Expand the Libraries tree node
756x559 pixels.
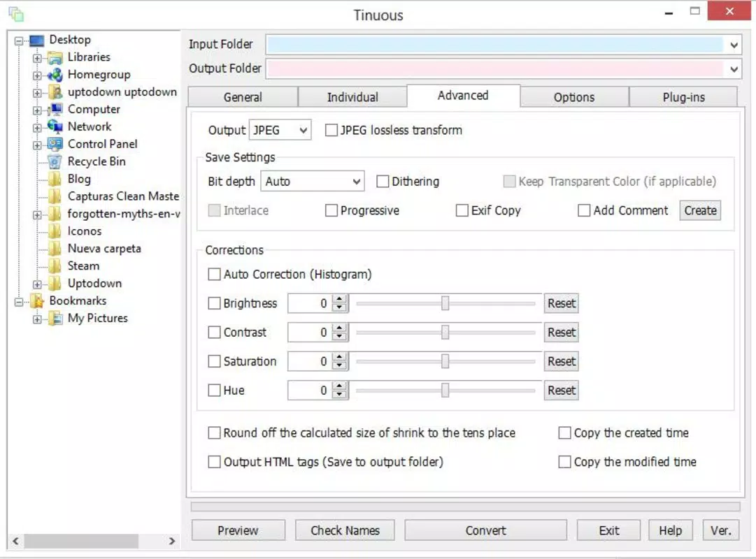[x=37, y=58]
